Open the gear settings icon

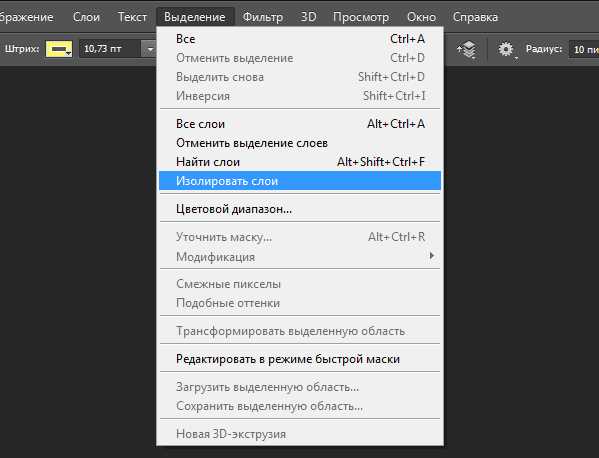click(x=506, y=50)
